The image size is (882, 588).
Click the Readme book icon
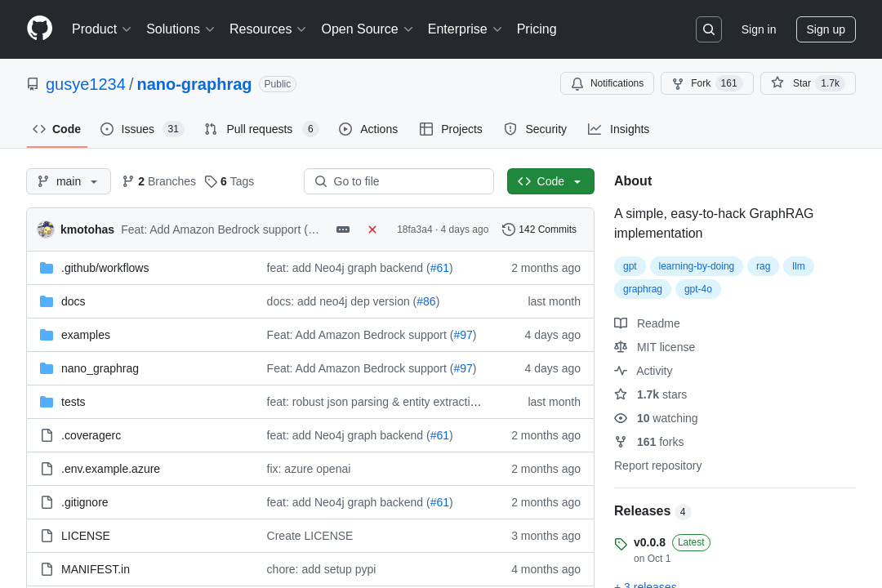coord(621,323)
